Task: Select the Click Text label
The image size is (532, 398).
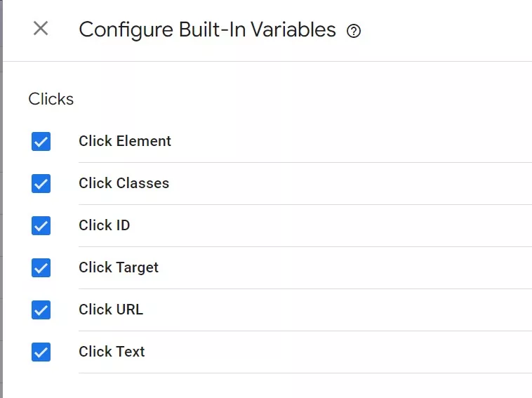Action: (112, 352)
